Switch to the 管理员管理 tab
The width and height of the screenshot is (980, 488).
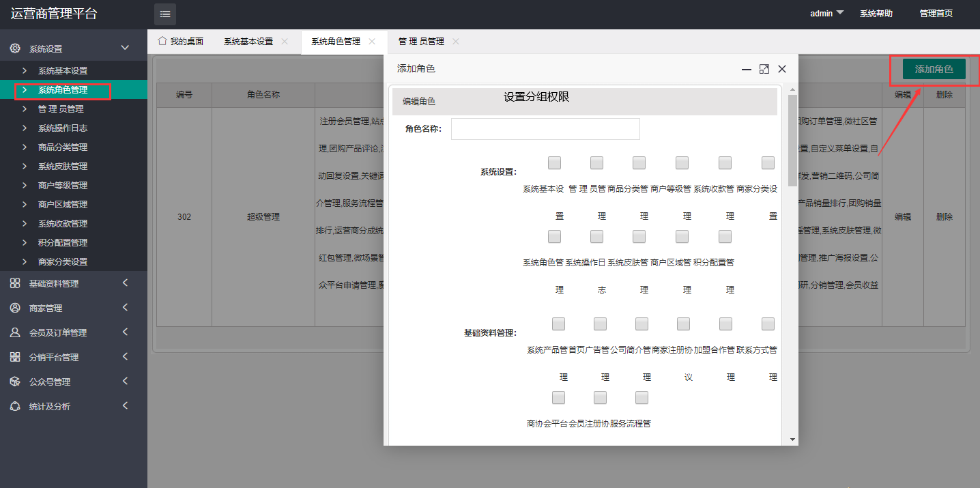(x=421, y=42)
